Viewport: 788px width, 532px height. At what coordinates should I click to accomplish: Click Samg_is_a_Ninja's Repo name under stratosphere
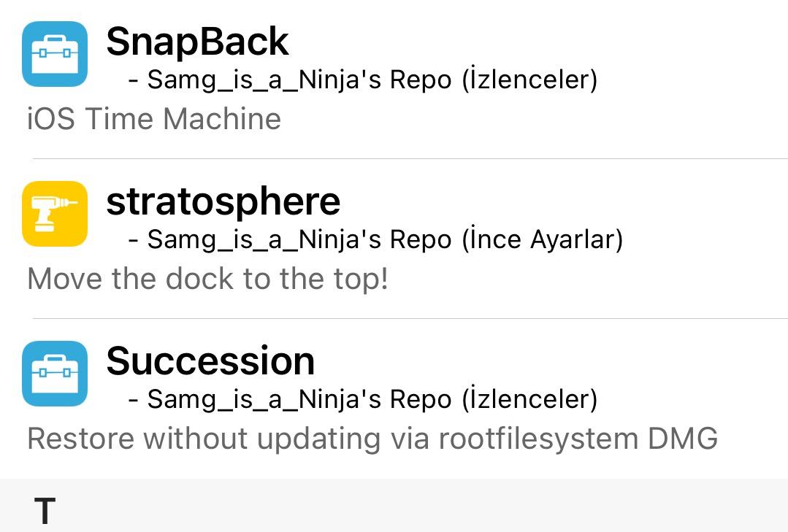tap(299, 239)
